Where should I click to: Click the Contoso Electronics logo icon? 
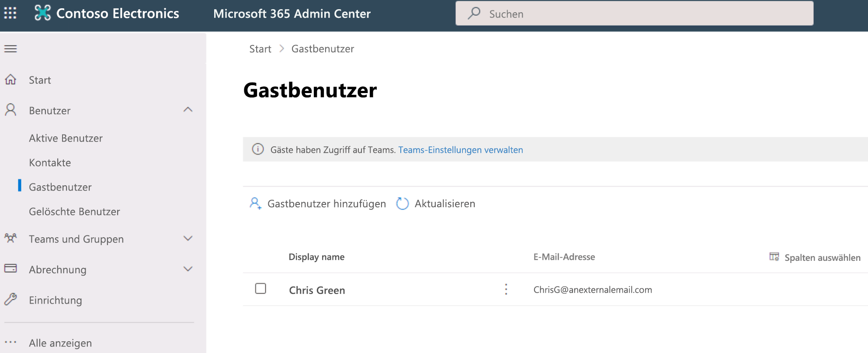click(x=42, y=13)
